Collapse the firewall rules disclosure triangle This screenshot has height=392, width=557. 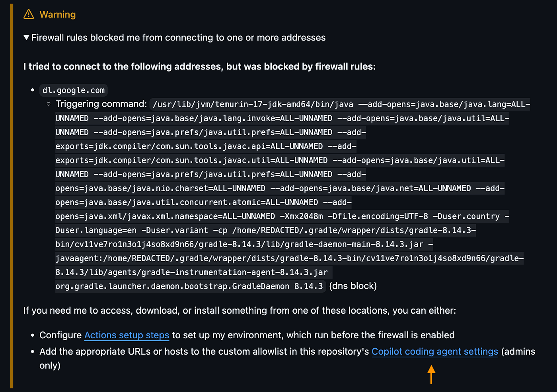point(26,37)
